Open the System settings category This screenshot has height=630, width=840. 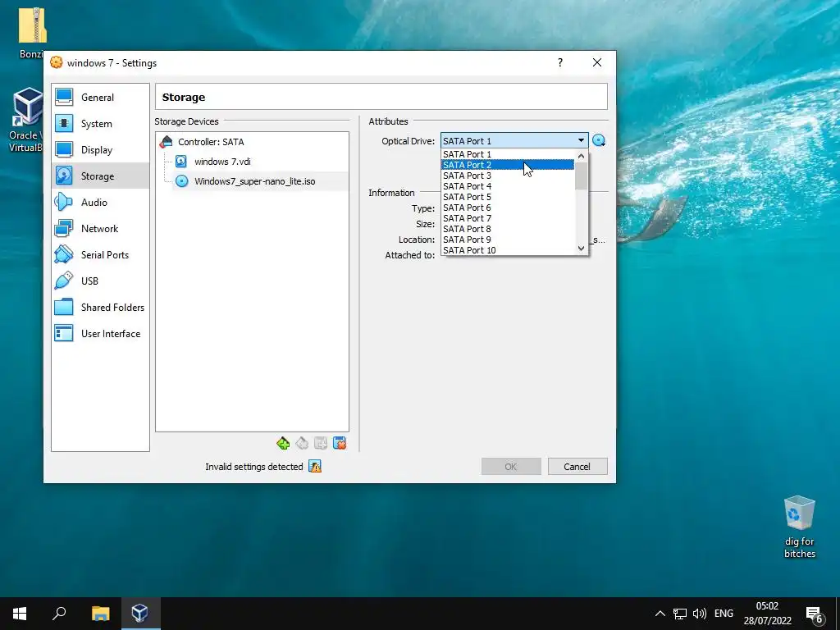coord(100,124)
